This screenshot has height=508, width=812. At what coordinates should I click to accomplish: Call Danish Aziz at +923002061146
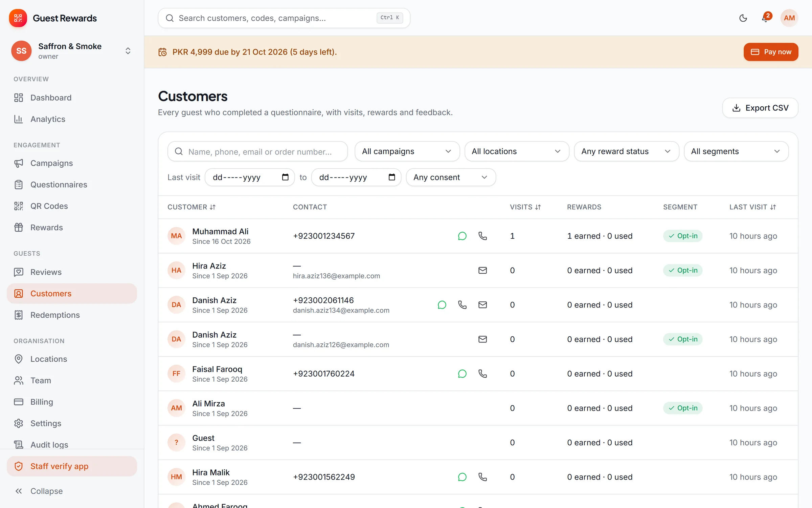tap(462, 305)
